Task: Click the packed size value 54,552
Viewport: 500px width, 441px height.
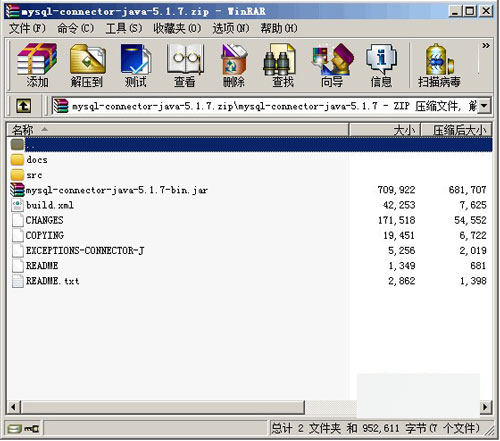Action: click(x=470, y=220)
